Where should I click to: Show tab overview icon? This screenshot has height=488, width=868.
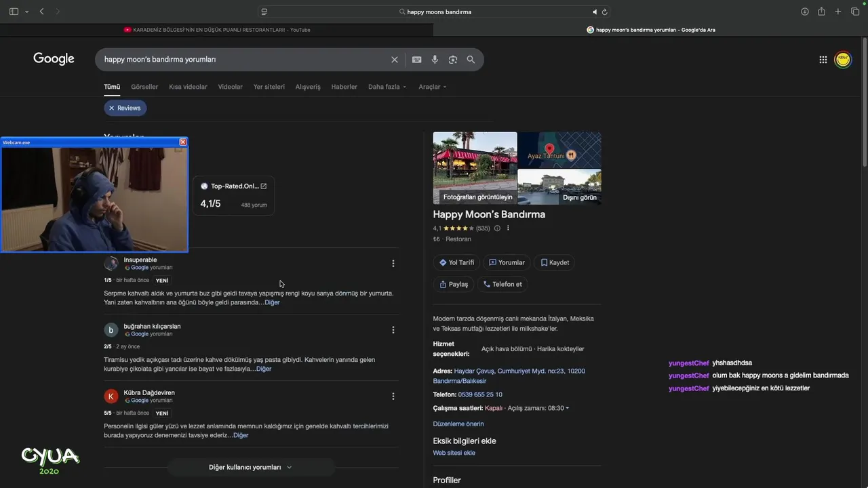[855, 12]
